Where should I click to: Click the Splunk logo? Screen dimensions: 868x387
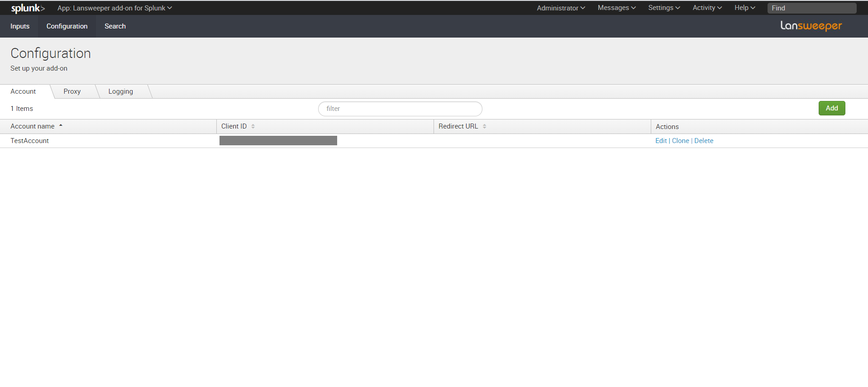click(28, 8)
